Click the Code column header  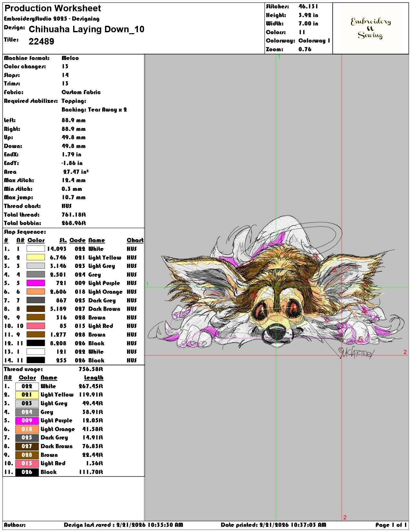pyautogui.click(x=77, y=241)
